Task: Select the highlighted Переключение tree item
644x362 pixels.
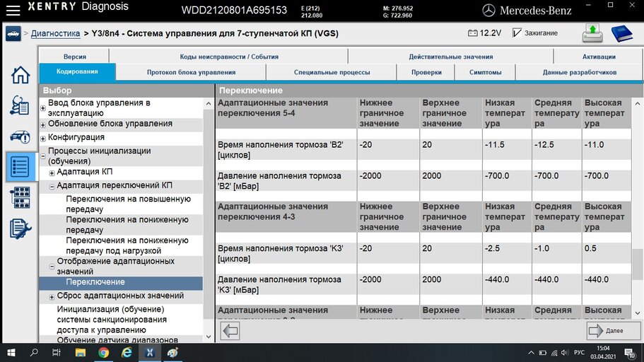Action: tap(121, 282)
